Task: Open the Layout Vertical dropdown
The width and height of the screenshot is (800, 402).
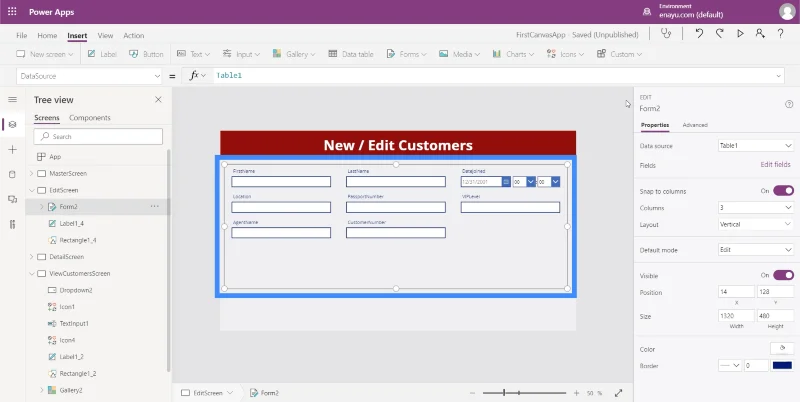Action: click(755, 224)
